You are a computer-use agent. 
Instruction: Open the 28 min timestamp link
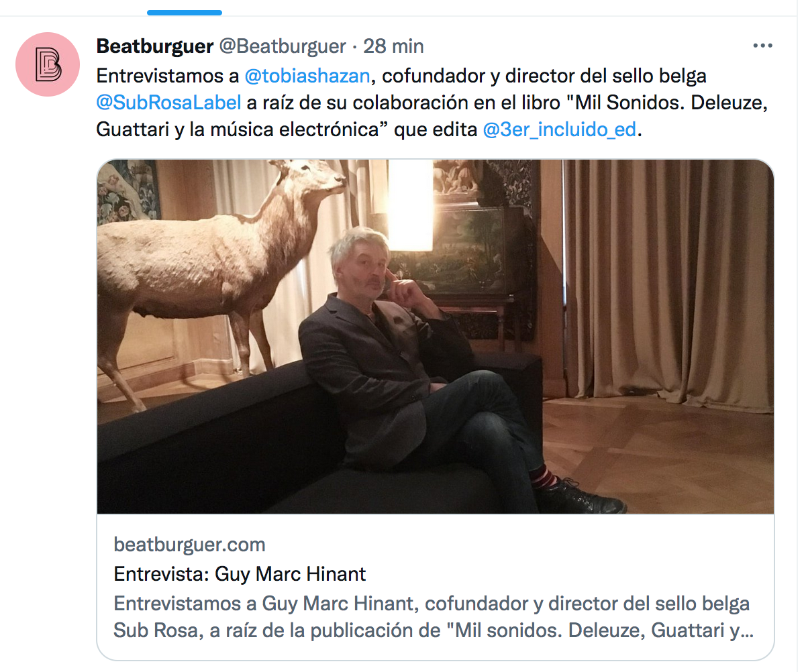pos(393,46)
